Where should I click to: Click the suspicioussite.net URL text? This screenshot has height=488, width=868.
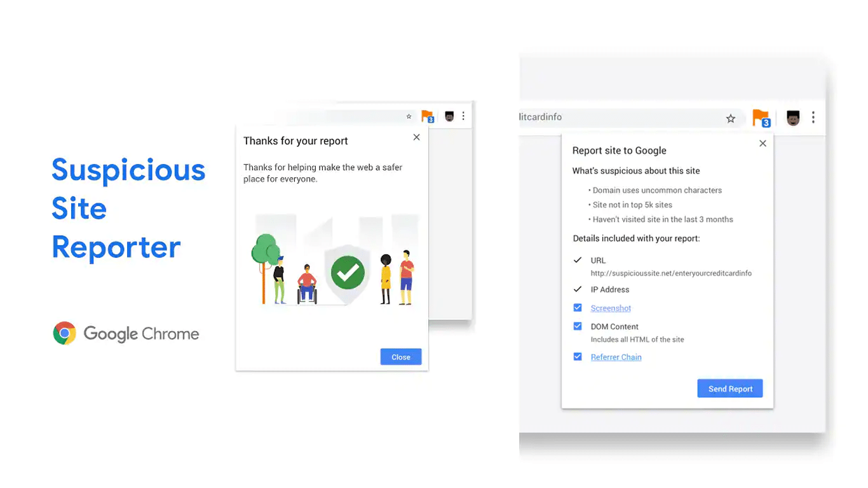pyautogui.click(x=671, y=273)
